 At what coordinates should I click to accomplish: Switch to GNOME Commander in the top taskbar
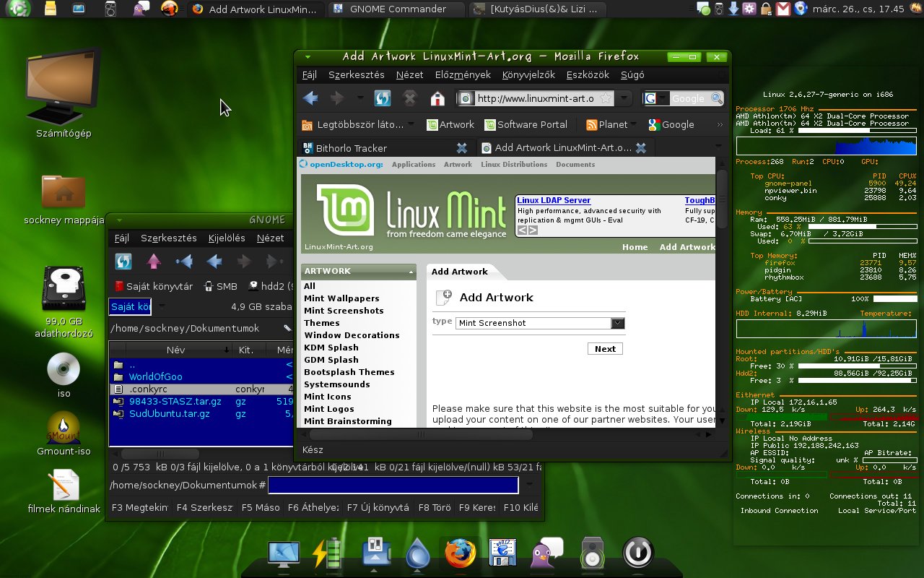click(396, 9)
